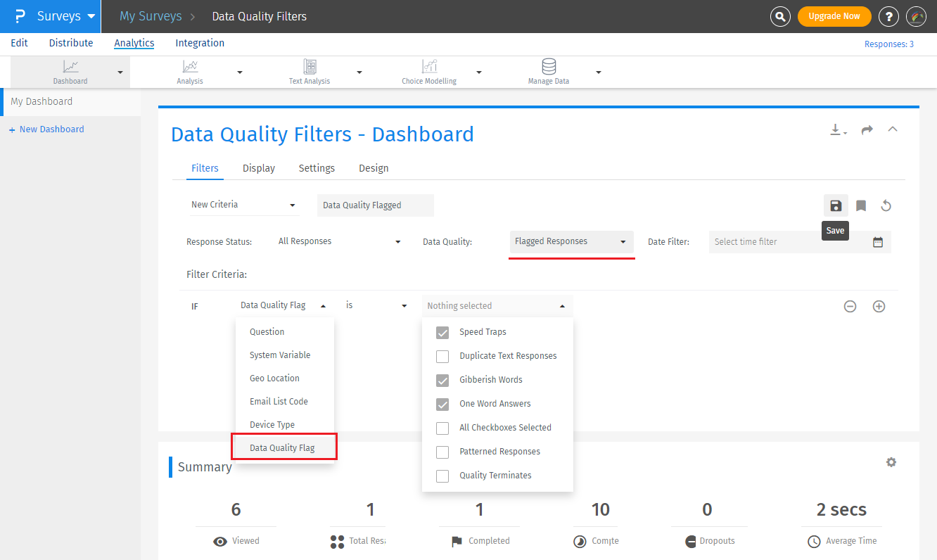Viewport: 937px width, 560px height.
Task: Reset filters with the undo arrow icon
Action: point(886,205)
